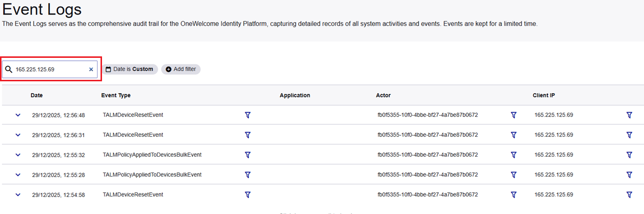644x214 pixels.
Task: Open the Date is Custom filter chip
Action: coord(130,69)
